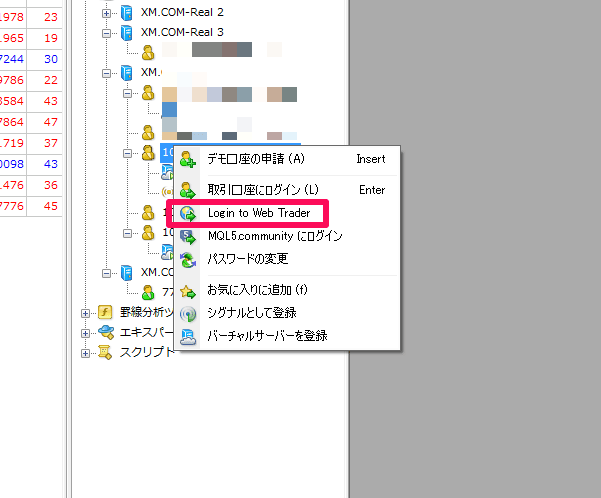Viewport: 601px width, 498px height.
Task: Select the red spread value 47
Action: point(51,122)
